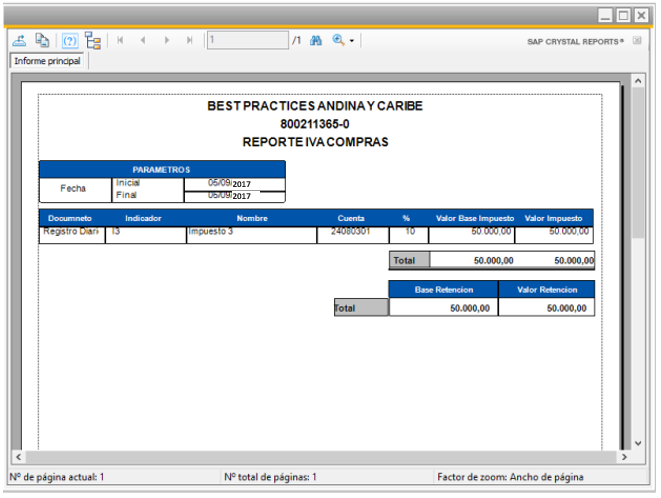Expand the zoom level dropdown arrow
The height and width of the screenshot is (498, 661).
[x=352, y=42]
